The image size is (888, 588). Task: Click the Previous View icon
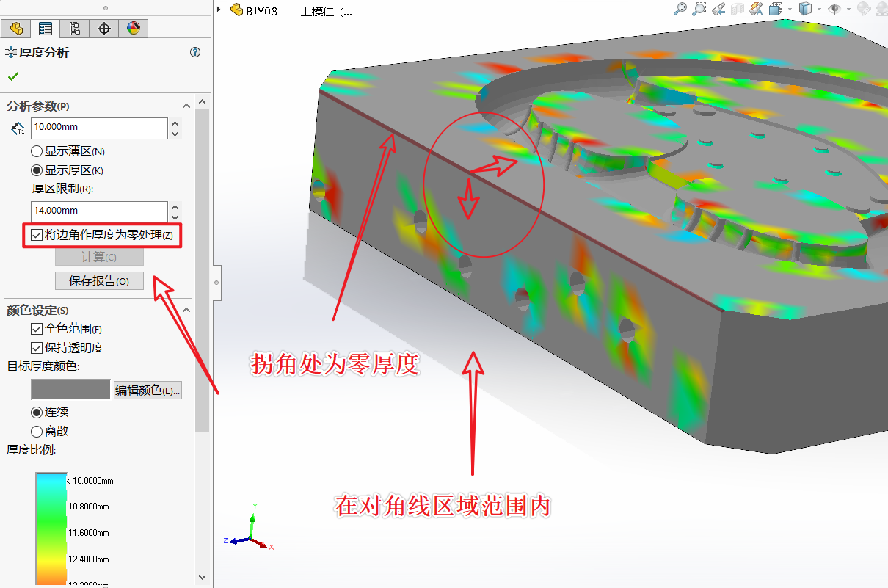pos(719,9)
